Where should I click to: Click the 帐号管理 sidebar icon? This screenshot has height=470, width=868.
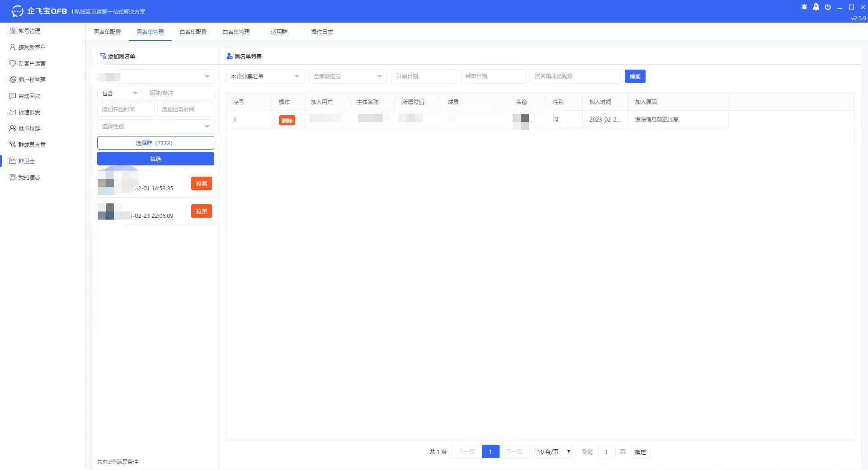(x=12, y=31)
